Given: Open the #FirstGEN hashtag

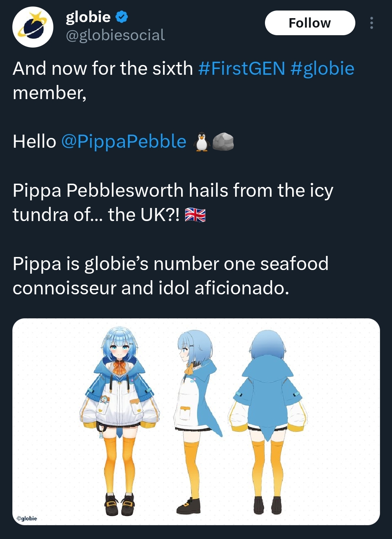Looking at the screenshot, I should coord(242,68).
